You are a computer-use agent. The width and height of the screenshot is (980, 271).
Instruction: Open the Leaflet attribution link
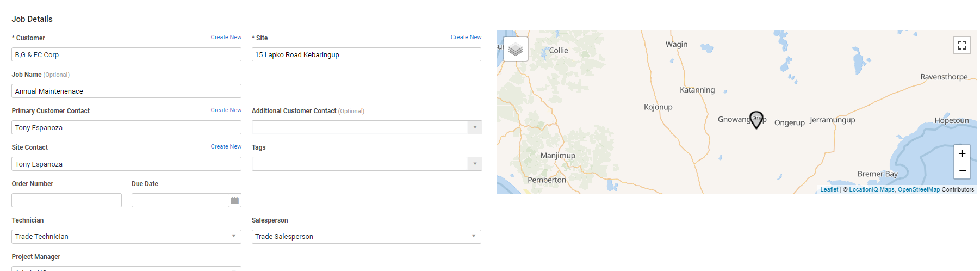pos(829,189)
